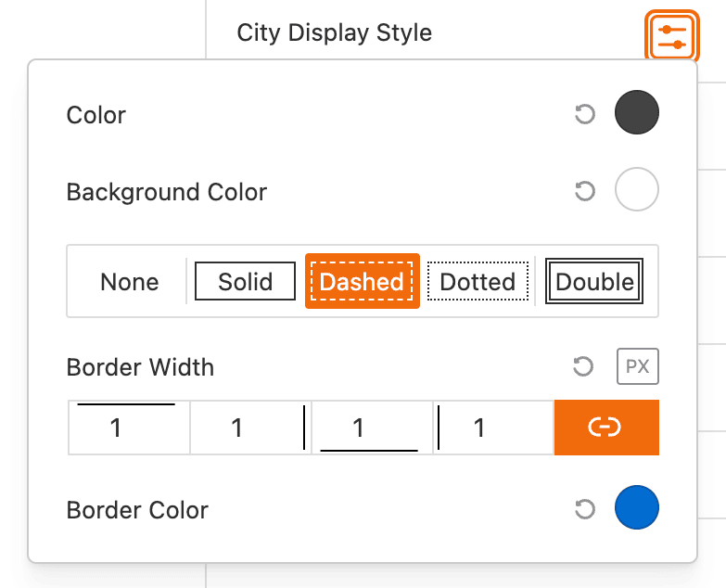Click the left border width field
Screen dimensions: 726x588
492,428
